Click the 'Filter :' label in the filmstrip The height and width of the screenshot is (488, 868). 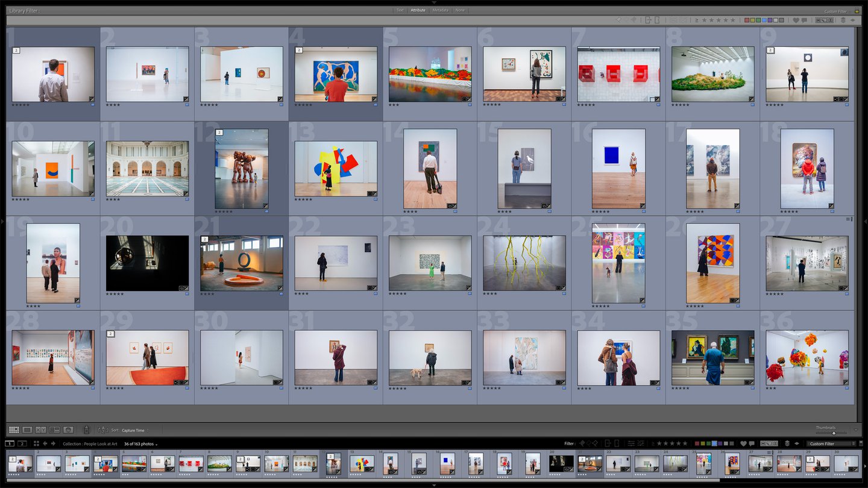pos(570,443)
